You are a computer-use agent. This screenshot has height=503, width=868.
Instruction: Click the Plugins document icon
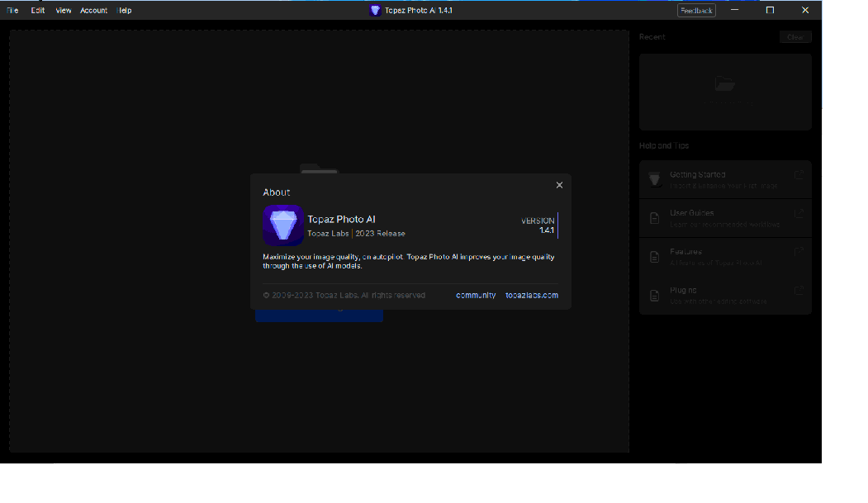coord(654,296)
